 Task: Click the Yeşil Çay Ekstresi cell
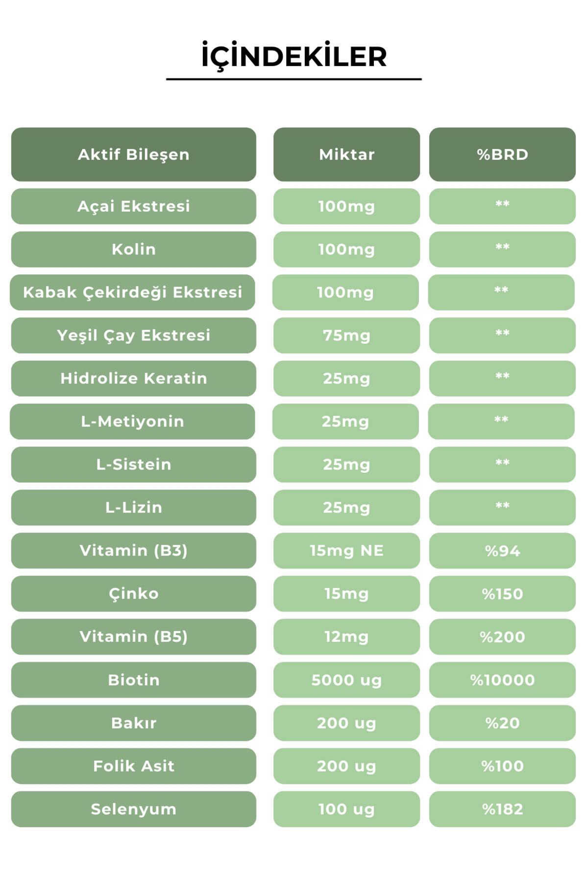(x=134, y=336)
